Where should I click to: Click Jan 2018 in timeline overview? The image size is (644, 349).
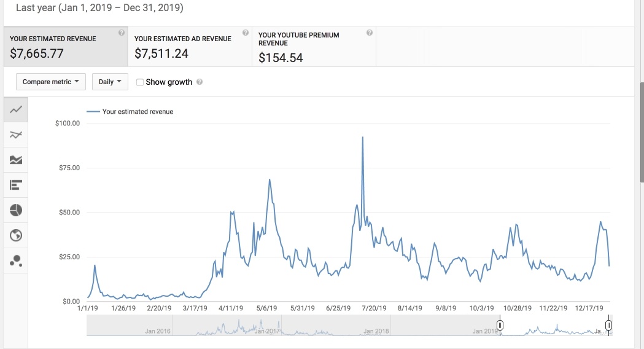click(x=376, y=331)
